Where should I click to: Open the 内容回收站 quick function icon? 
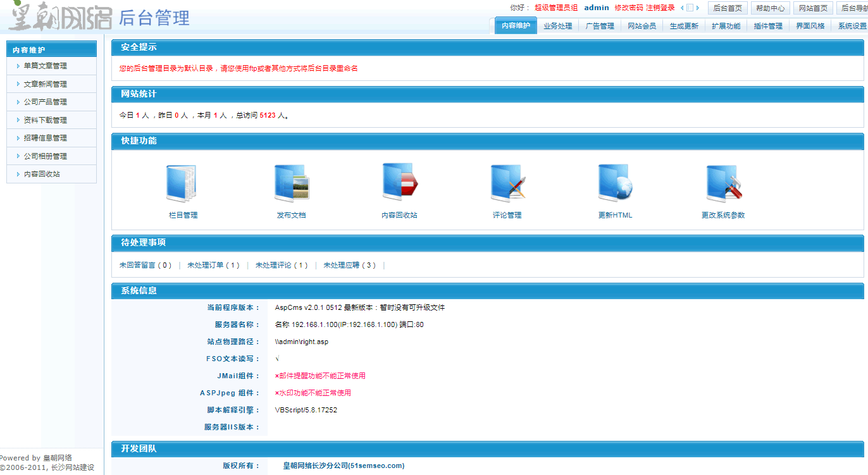399,183
